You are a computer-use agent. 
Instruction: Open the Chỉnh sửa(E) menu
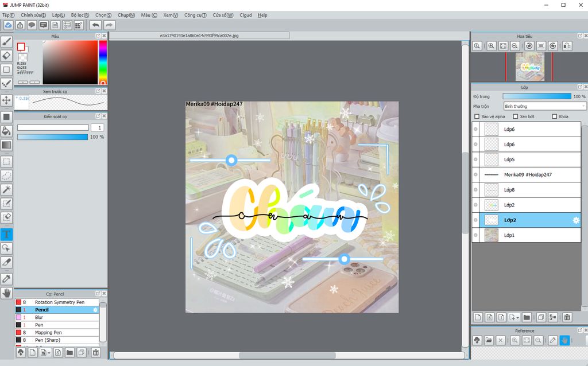(33, 15)
